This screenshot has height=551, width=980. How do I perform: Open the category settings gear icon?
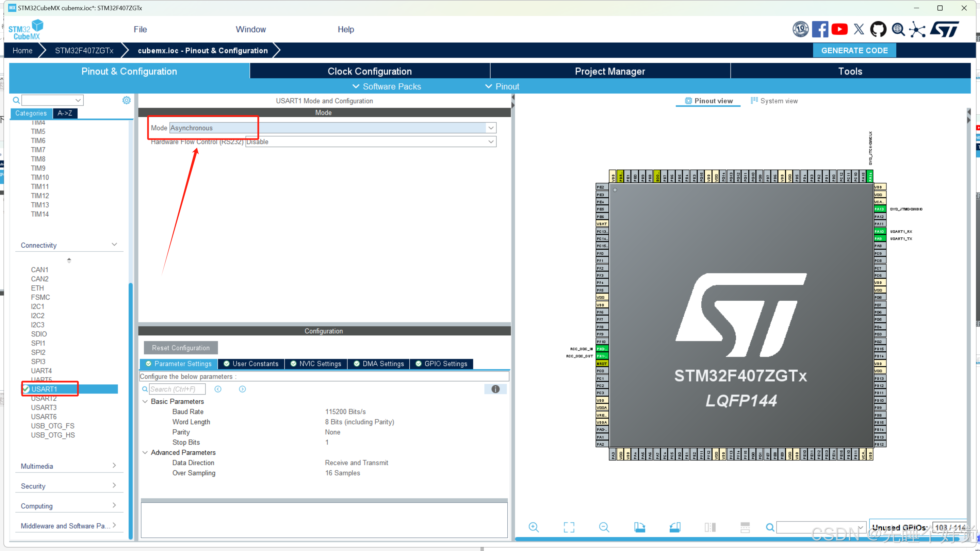(x=126, y=100)
